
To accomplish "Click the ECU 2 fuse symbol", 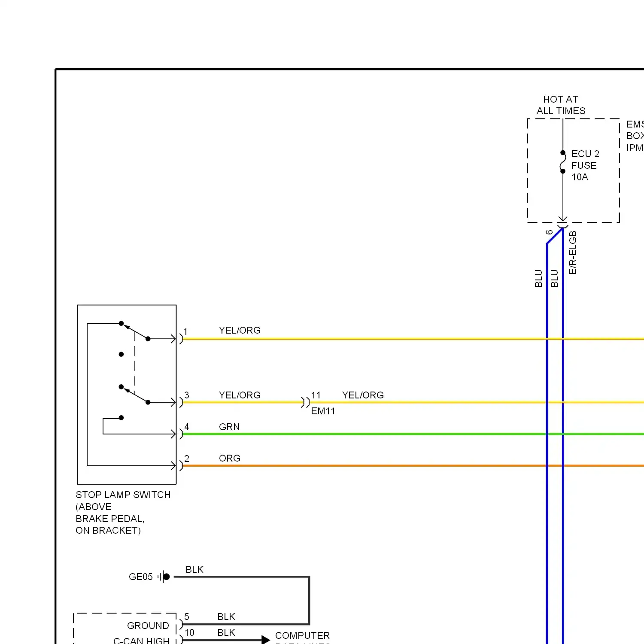I will (563, 162).
